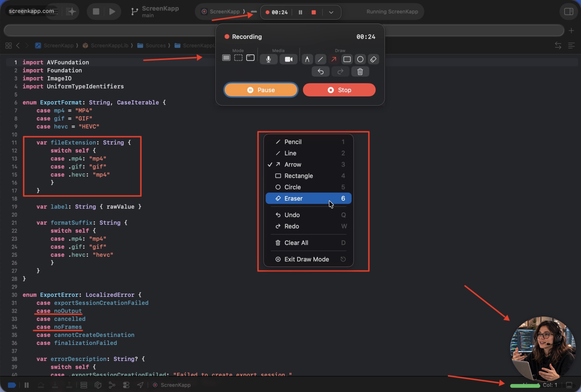Viewport: 581px width, 392px height.
Task: Click the trash icon to clear drawings
Action: click(x=360, y=72)
